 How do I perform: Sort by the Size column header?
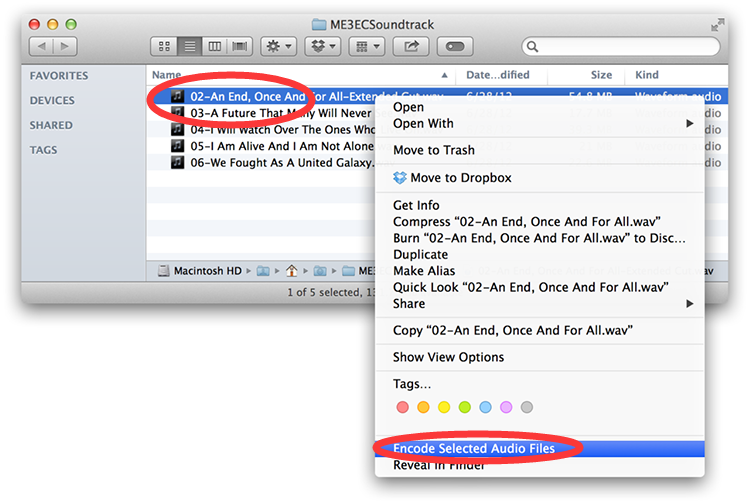[588, 75]
